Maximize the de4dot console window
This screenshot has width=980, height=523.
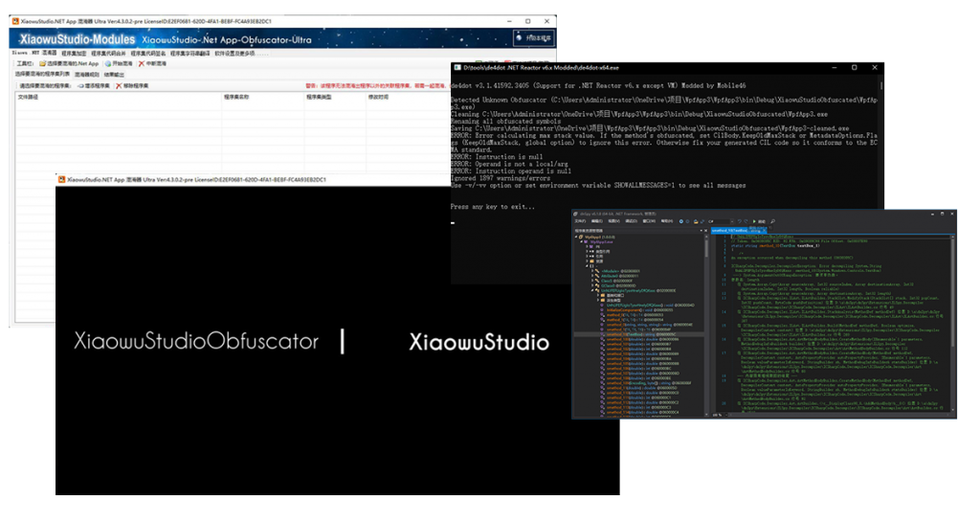tap(855, 68)
